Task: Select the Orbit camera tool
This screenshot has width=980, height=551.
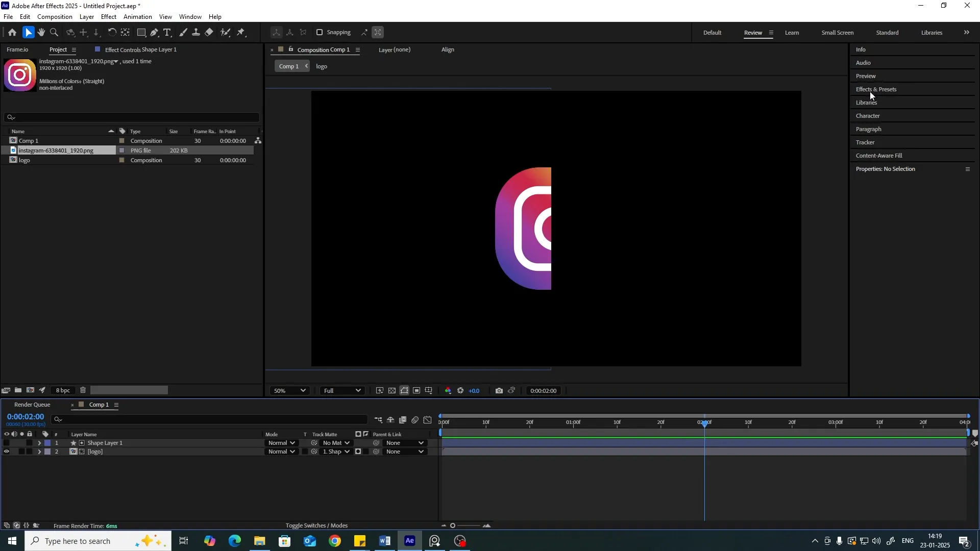Action: 70,32
